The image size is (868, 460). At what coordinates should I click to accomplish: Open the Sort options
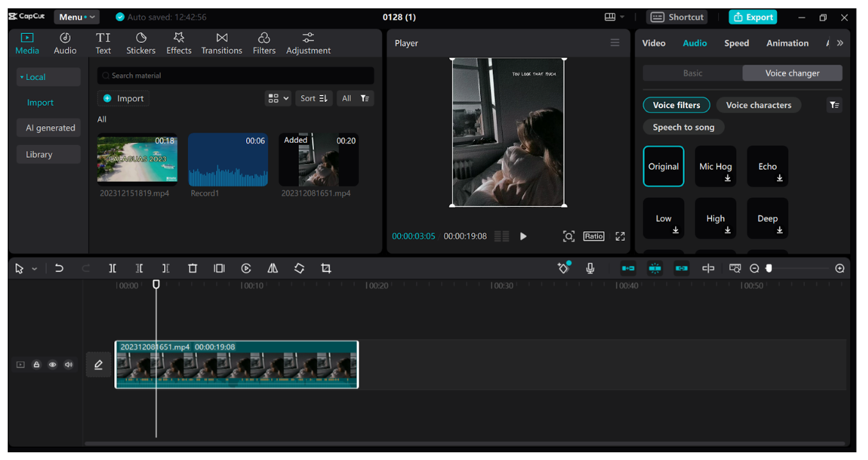(314, 98)
